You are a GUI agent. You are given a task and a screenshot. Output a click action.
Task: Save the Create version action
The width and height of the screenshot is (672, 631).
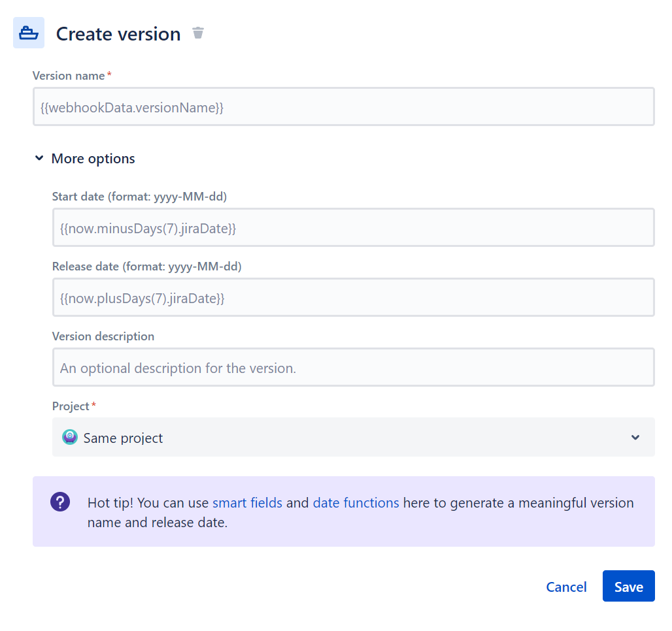coord(628,586)
